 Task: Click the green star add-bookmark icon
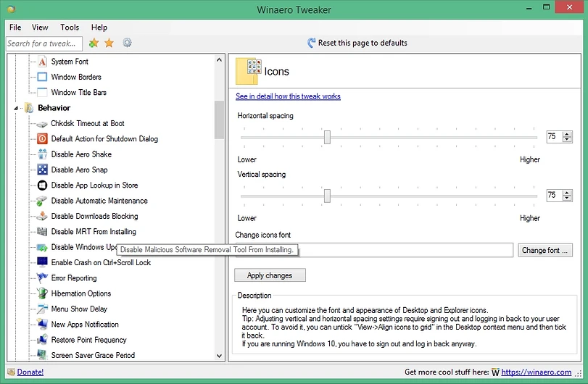(x=94, y=43)
